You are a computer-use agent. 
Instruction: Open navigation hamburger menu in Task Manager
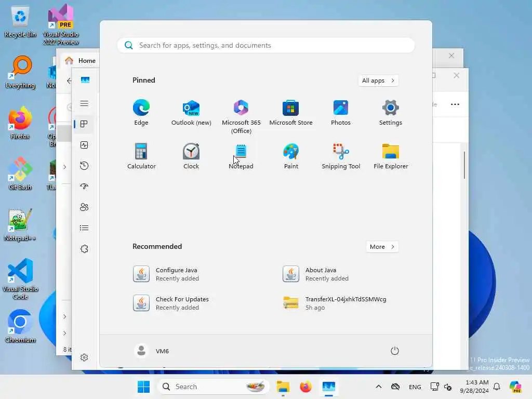pos(84,103)
